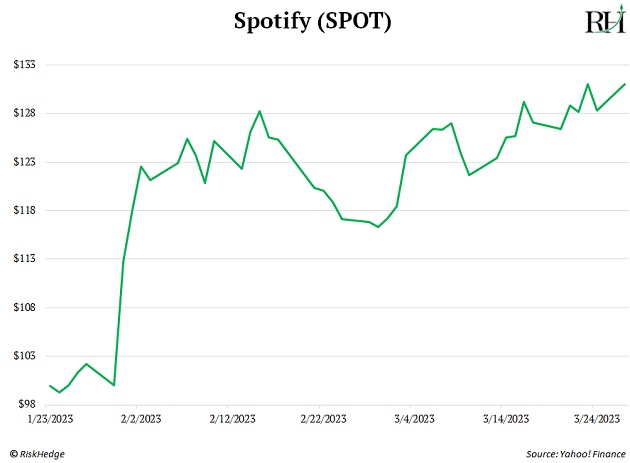
Task: Pick the $108 y-axis label
Action: (23, 307)
